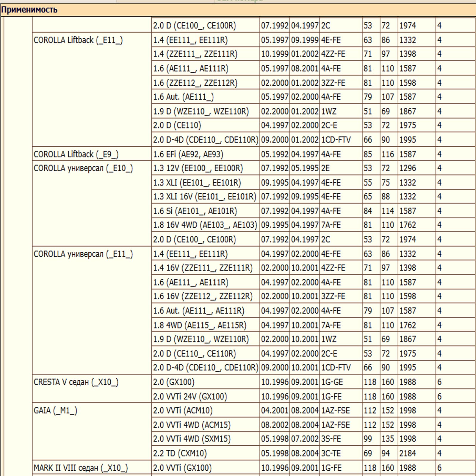Select the 1.6 EFi (AE92, AE93) modification
Screen dimensions: 476x476
point(188,154)
